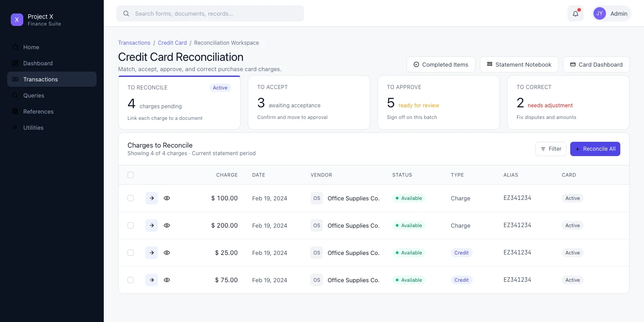This screenshot has width=644, height=322.
Task: View details eye icon for $ 75.00 charge
Action: coord(167,280)
